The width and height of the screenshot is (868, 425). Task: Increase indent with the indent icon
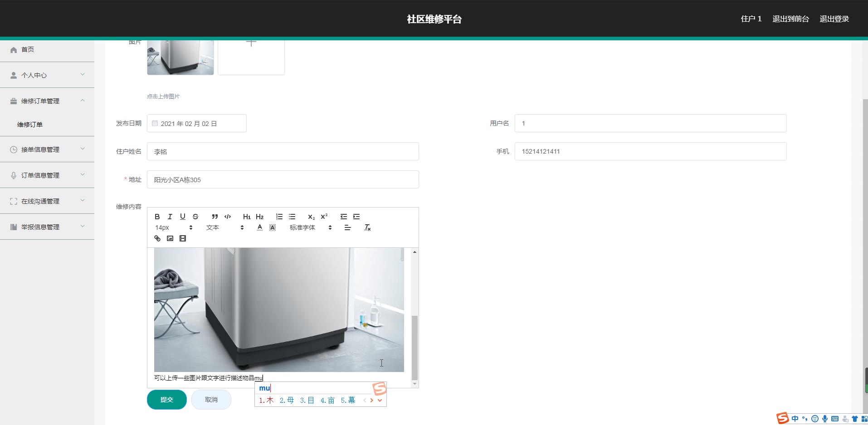356,217
